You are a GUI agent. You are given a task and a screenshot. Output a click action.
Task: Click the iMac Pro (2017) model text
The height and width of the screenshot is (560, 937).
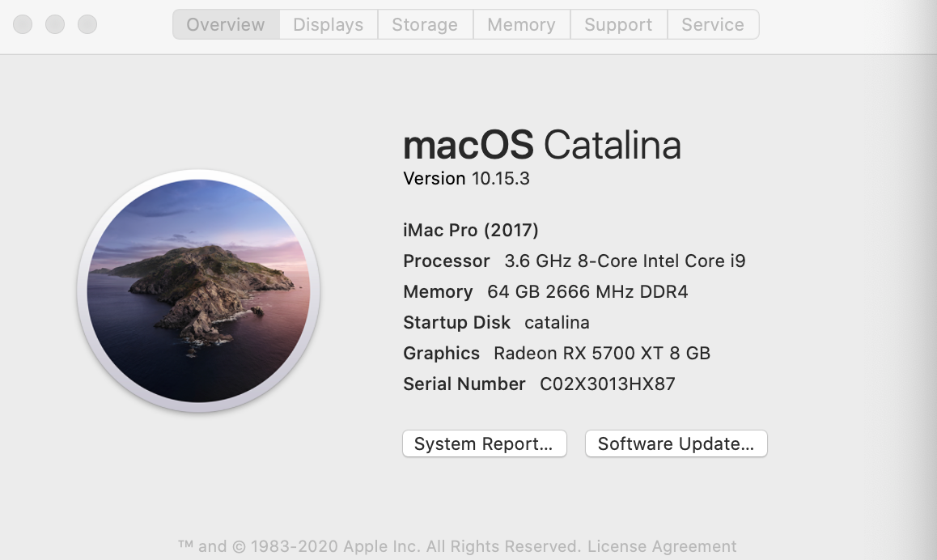[471, 230]
